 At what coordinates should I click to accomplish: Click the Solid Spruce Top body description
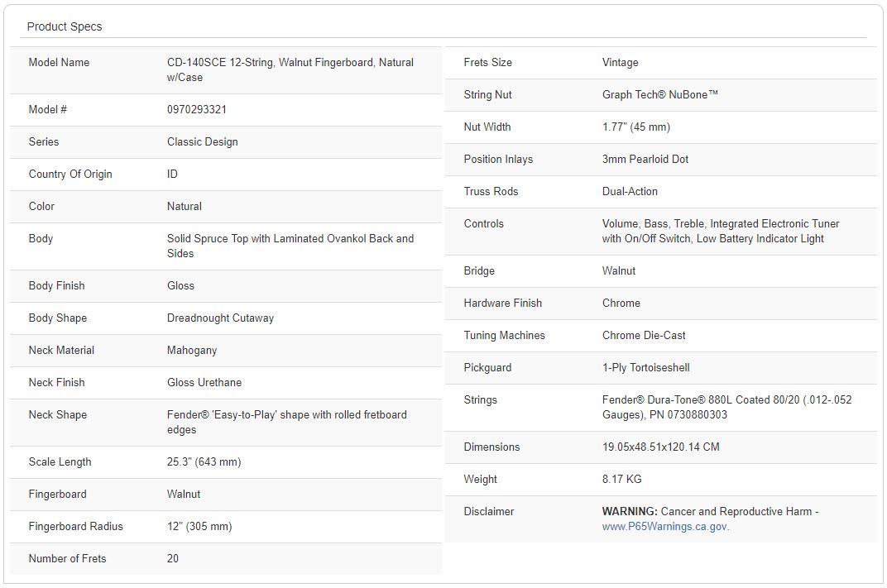290,246
